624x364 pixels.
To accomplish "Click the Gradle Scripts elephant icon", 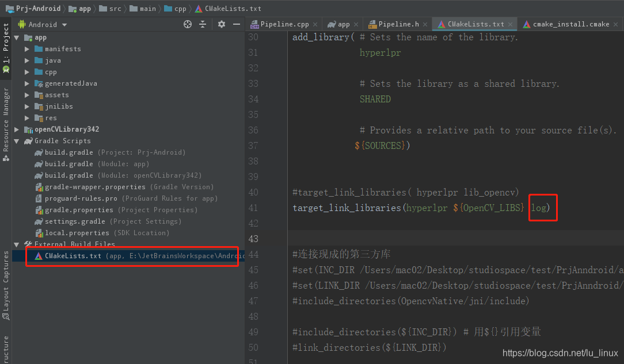I will coord(28,141).
